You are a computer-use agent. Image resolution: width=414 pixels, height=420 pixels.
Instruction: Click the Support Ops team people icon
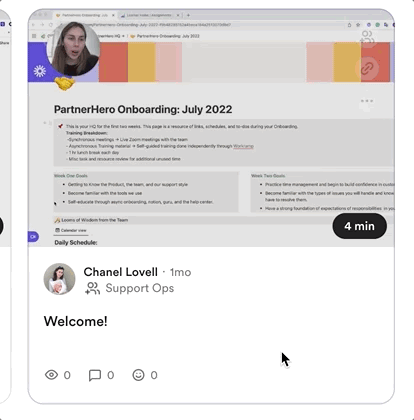(x=92, y=288)
